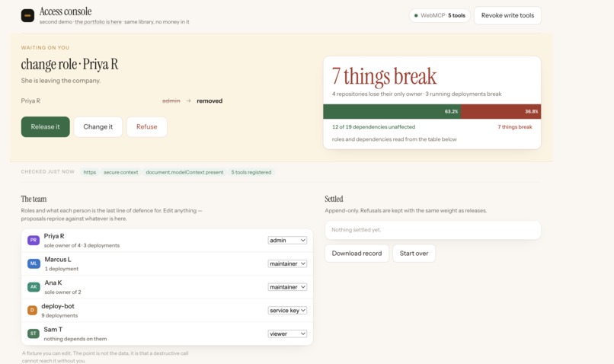The image size is (614, 364).
Task: Click the deploy-bot name in team list
Action: click(x=58, y=306)
